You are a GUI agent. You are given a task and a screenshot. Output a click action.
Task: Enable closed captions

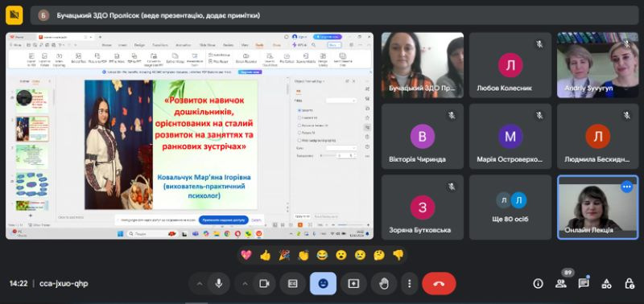(292, 283)
